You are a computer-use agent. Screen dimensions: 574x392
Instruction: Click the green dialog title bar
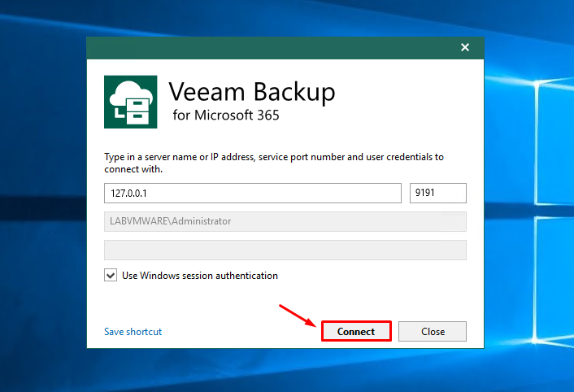pos(271,48)
